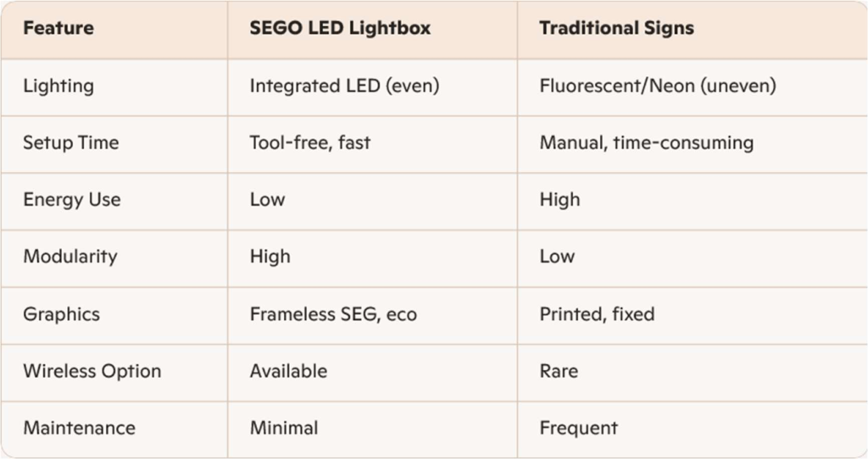Click the Integrated LED (even) cell
This screenshot has width=868, height=459.
tap(344, 86)
